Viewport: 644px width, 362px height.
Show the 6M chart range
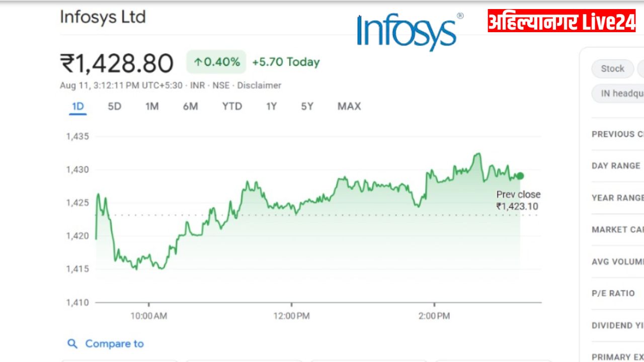(x=190, y=106)
